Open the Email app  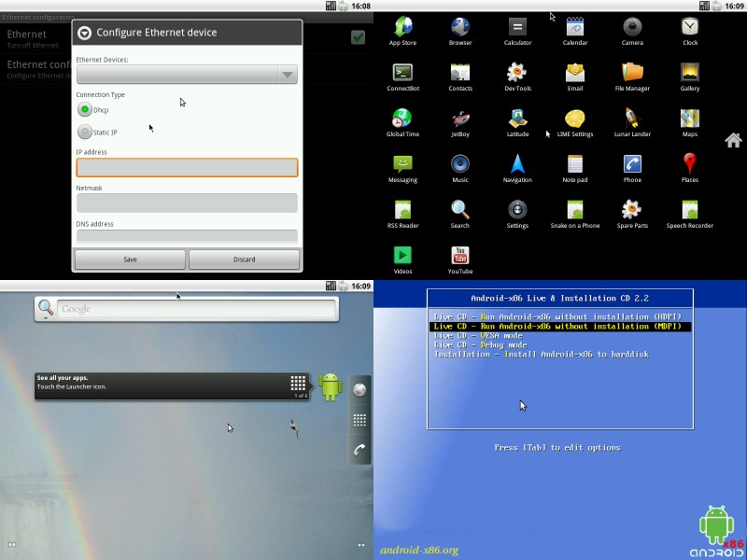coord(575,77)
